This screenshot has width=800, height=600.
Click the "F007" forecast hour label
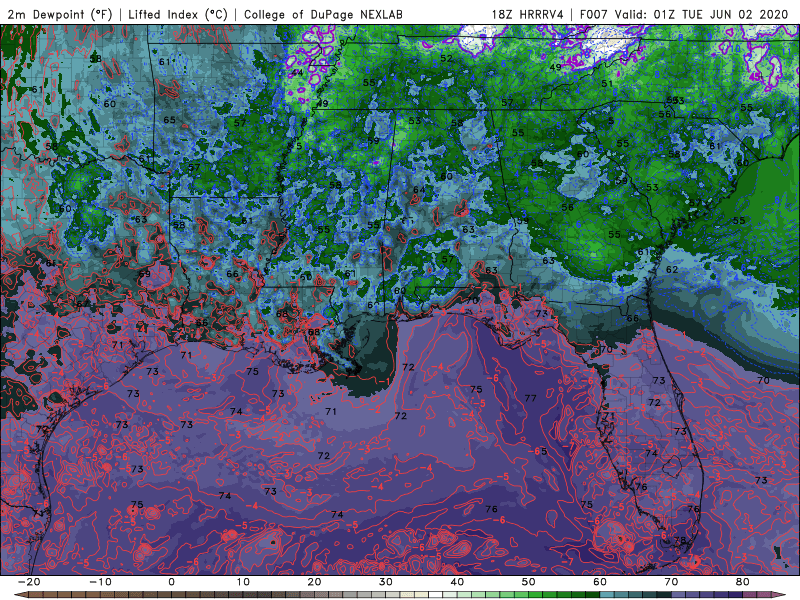[594, 14]
